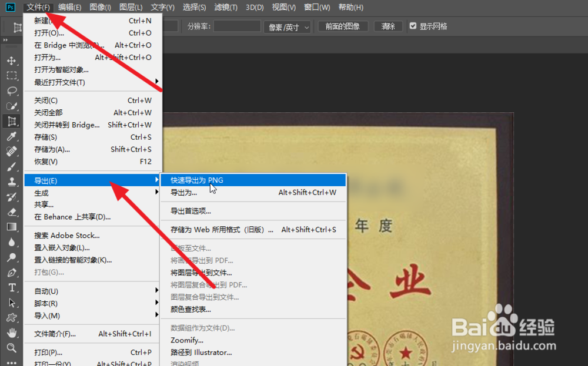The image size is (588, 366).
Task: Click the Photoshop Ps logo icon
Action: point(10,7)
